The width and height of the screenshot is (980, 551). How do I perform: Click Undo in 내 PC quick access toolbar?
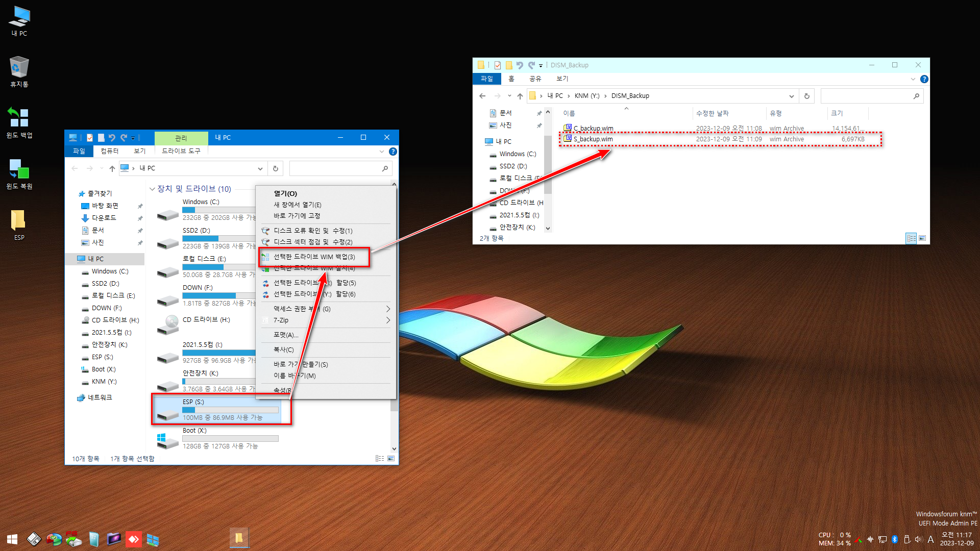[112, 138]
